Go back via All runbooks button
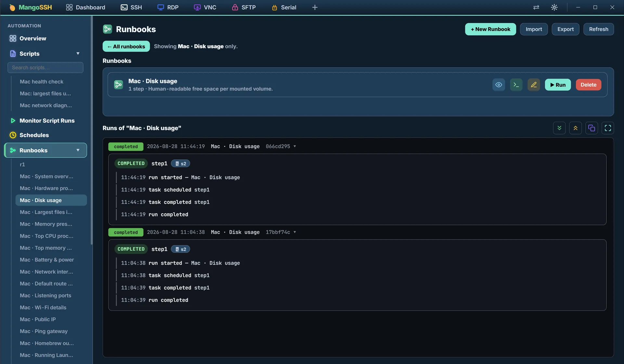Image resolution: width=624 pixels, height=364 pixels. click(x=126, y=46)
